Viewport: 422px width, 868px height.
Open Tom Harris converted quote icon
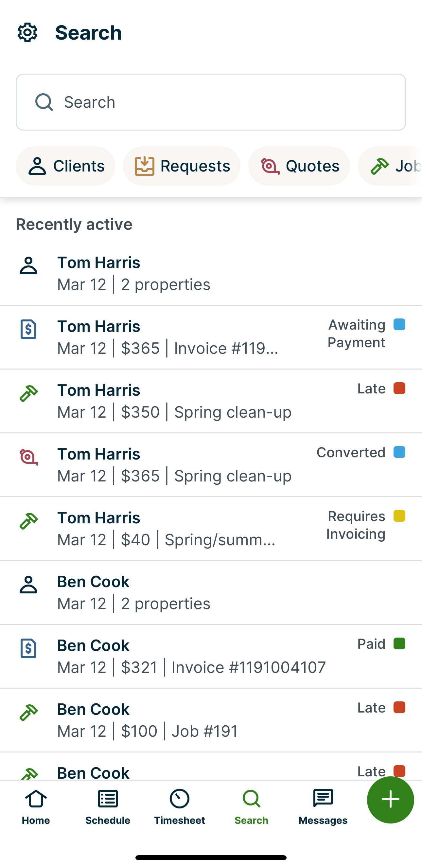[29, 457]
